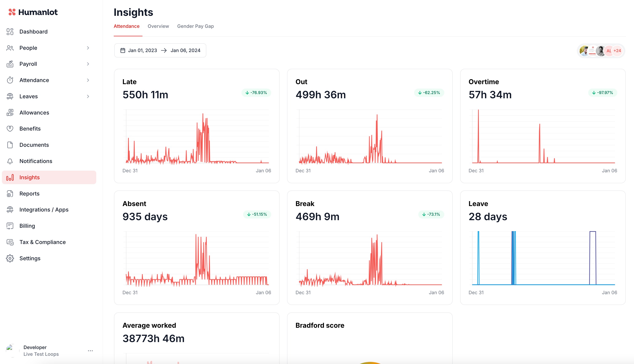This screenshot has width=634, height=364.
Task: Click the +24 employees avatar badge
Action: click(x=617, y=51)
